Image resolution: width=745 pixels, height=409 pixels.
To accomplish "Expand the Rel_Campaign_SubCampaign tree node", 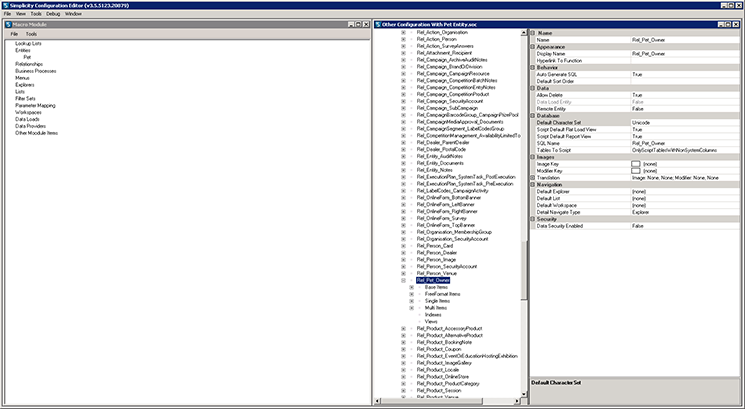I will point(403,108).
